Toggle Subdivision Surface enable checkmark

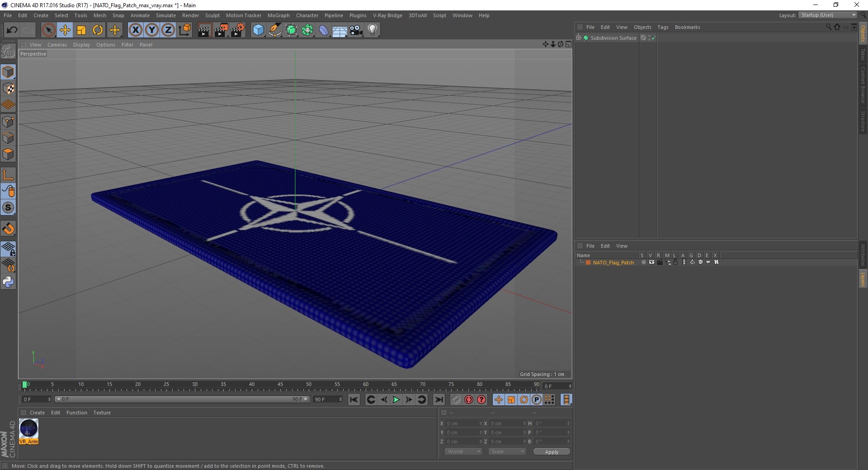pyautogui.click(x=653, y=38)
